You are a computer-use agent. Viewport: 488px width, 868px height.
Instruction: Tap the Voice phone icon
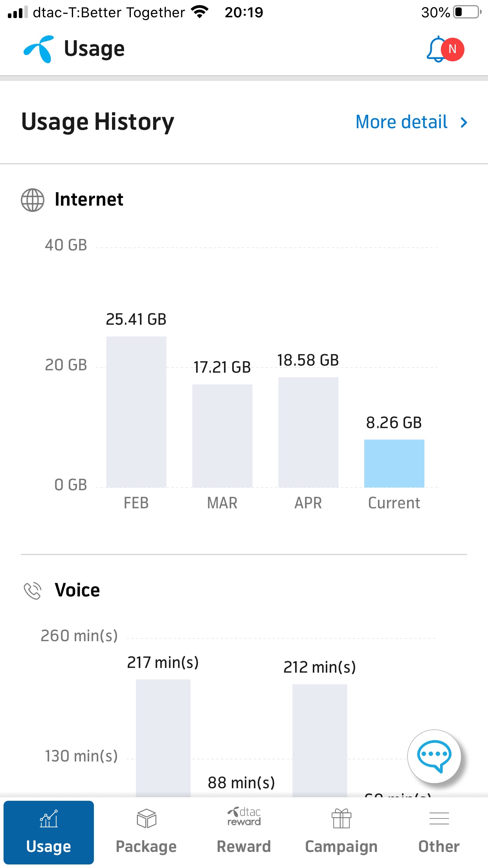(33, 590)
